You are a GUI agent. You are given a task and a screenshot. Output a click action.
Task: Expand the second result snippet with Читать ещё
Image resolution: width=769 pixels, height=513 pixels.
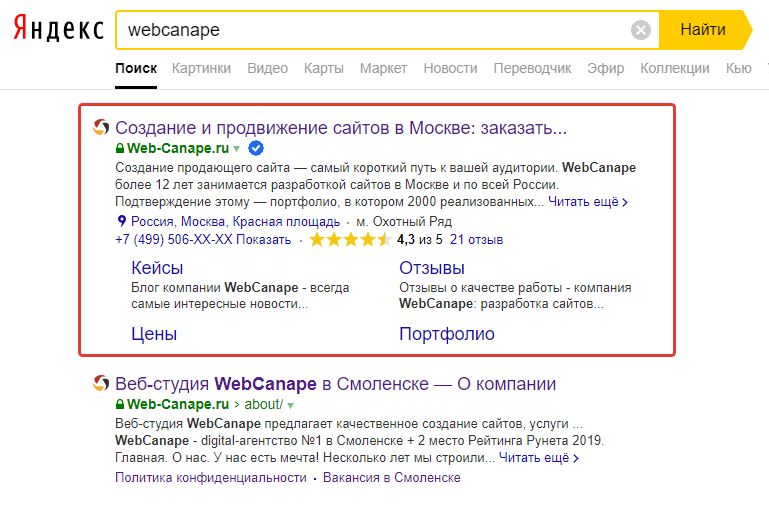pos(538,458)
